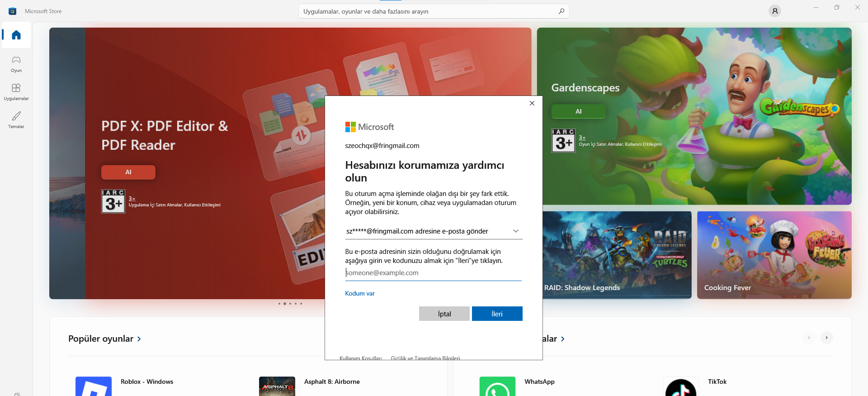Viewport: 868px width, 396px height.
Task: Open the Oyun (Games) section
Action: coord(16,64)
